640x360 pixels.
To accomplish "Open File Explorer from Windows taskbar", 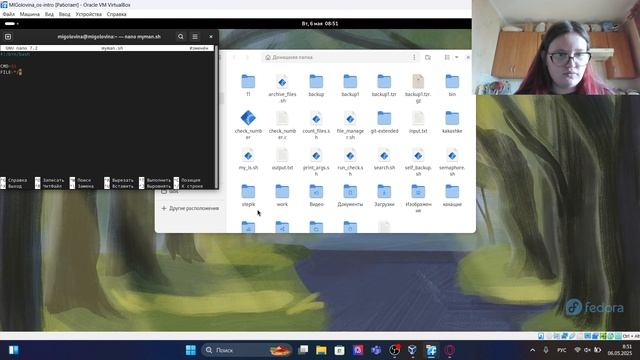I will pyautogui.click(x=321, y=350).
